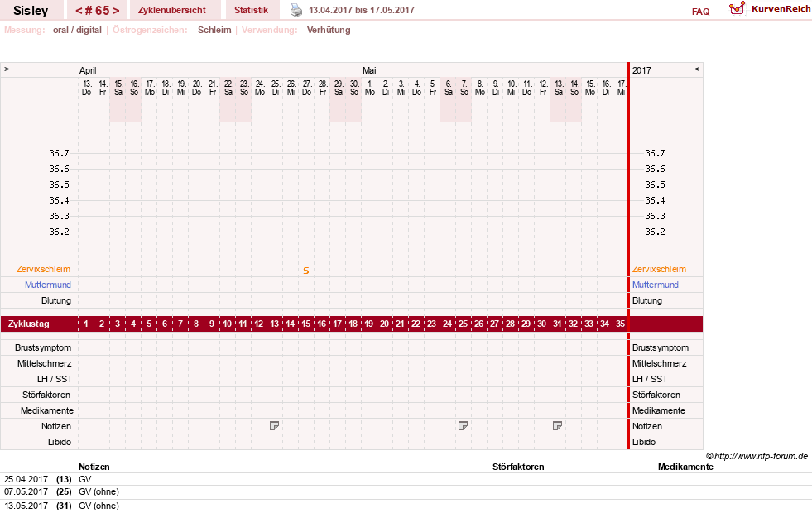This screenshot has height=532, width=812.
Task: Collapse chart with the right < arrow
Action: pyautogui.click(x=697, y=69)
